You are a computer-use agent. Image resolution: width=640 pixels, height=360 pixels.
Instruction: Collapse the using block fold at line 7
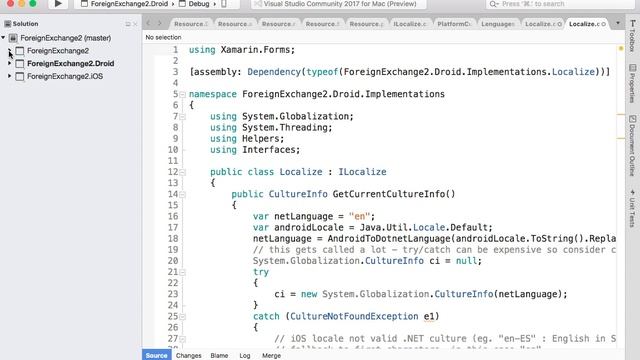pyautogui.click(x=182, y=117)
